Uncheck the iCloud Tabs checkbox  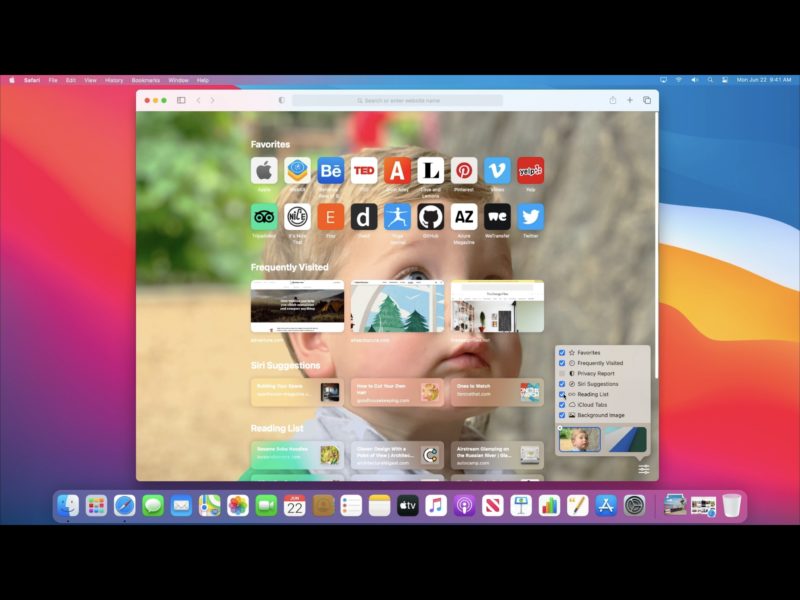(x=562, y=405)
